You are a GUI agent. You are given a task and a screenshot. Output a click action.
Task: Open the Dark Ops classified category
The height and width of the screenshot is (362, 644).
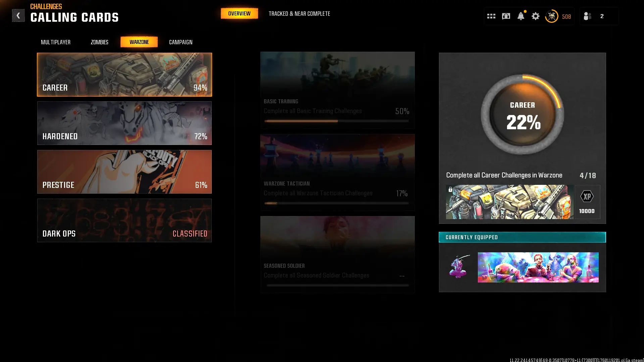pos(125,220)
